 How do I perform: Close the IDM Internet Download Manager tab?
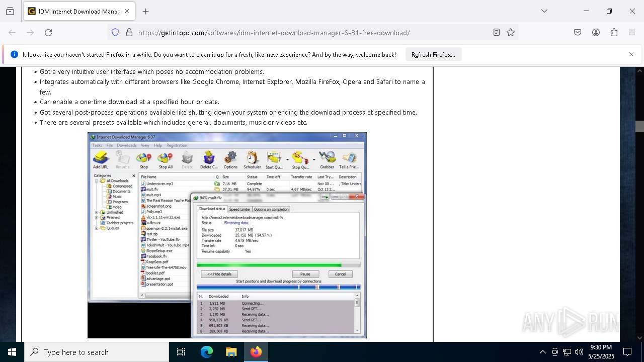127,11
